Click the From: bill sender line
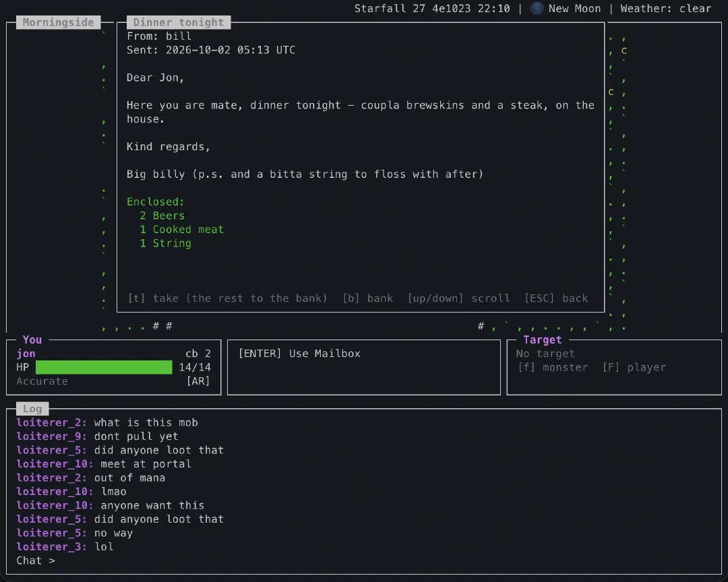The width and height of the screenshot is (728, 582). pyautogui.click(x=159, y=36)
